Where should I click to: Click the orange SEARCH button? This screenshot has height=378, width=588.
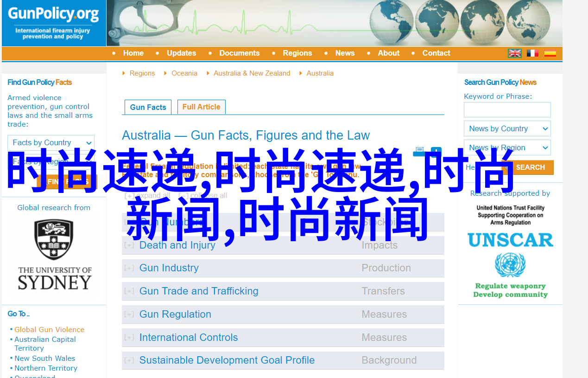(x=530, y=167)
